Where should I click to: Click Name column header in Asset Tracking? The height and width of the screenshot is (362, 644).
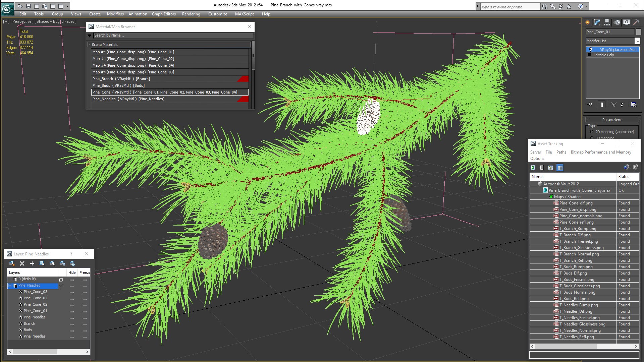tap(573, 177)
